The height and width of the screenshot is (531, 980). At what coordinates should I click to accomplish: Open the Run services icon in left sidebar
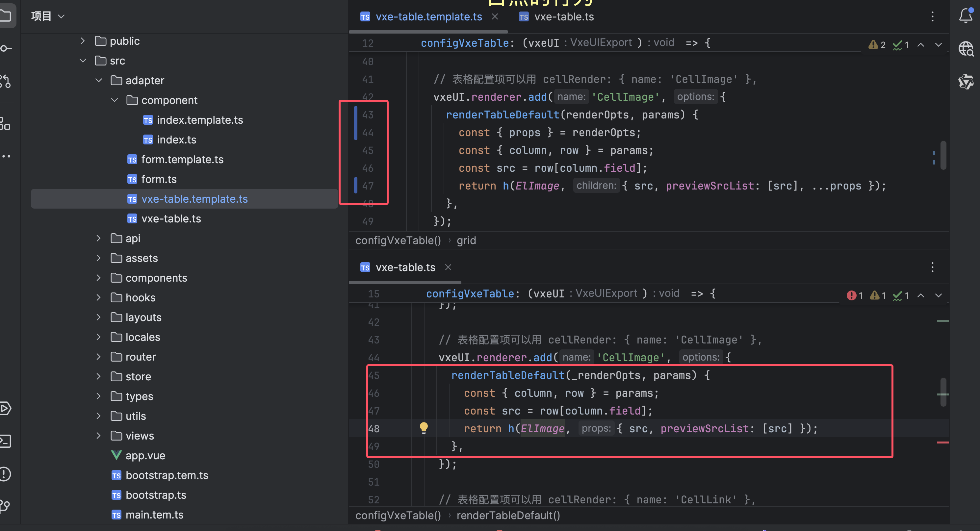point(5,408)
